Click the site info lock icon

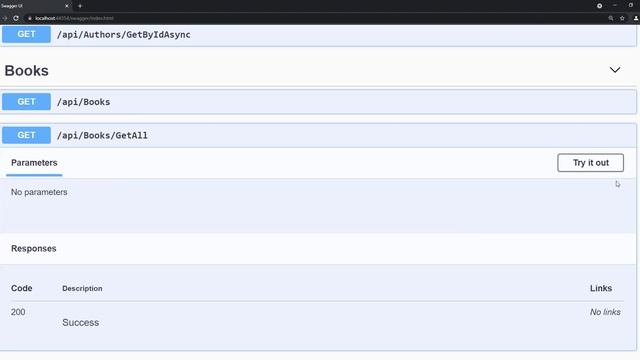30,18
